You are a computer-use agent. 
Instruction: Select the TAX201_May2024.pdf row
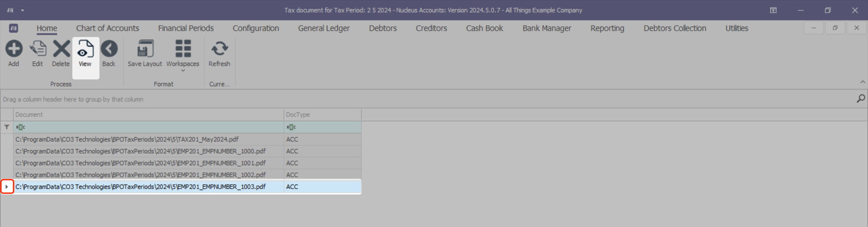pyautogui.click(x=187, y=139)
